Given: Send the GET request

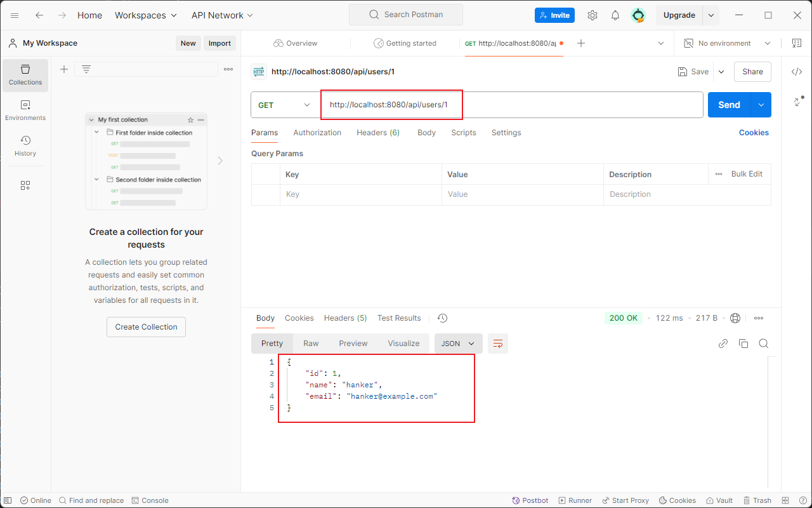Looking at the screenshot, I should (x=730, y=105).
